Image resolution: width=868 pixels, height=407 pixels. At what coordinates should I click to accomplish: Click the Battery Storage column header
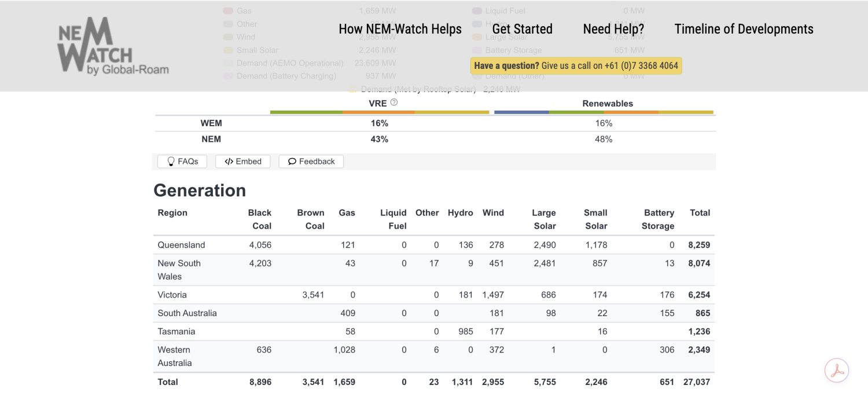658,219
